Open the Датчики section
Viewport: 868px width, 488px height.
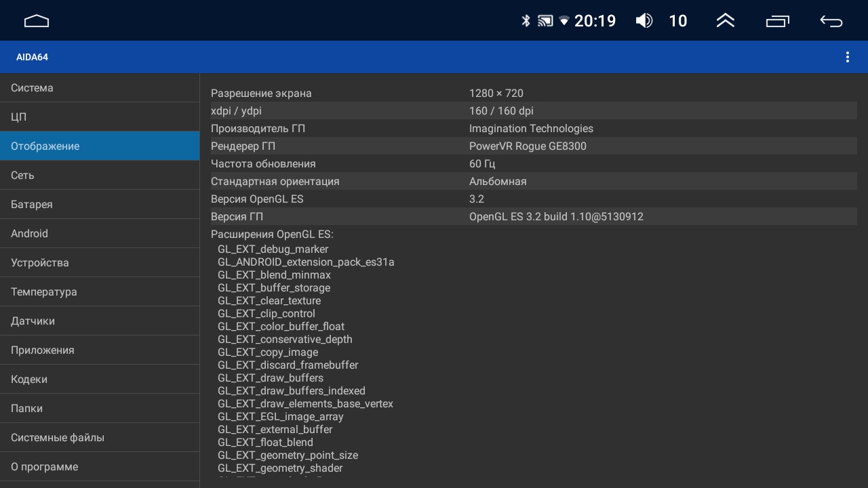pos(100,321)
